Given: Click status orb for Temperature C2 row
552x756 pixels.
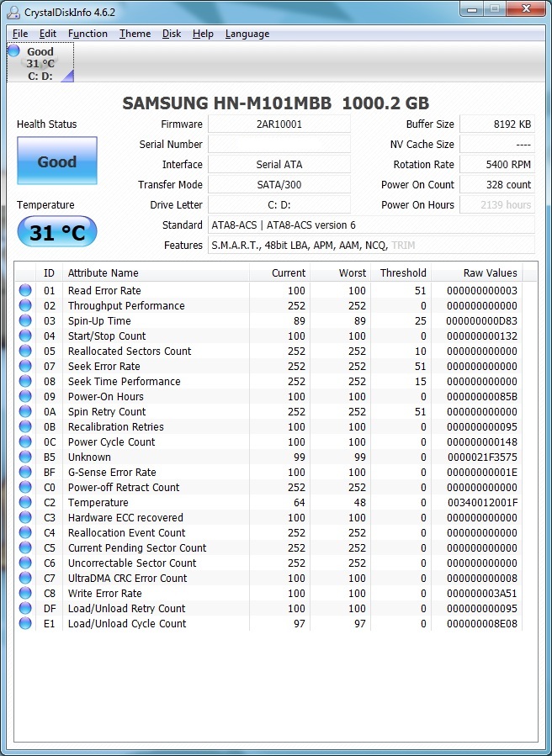Looking at the screenshot, I should click(x=25, y=502).
